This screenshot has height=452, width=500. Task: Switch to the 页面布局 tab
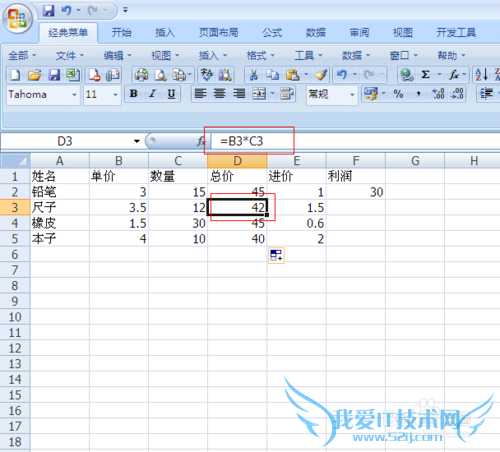219,33
